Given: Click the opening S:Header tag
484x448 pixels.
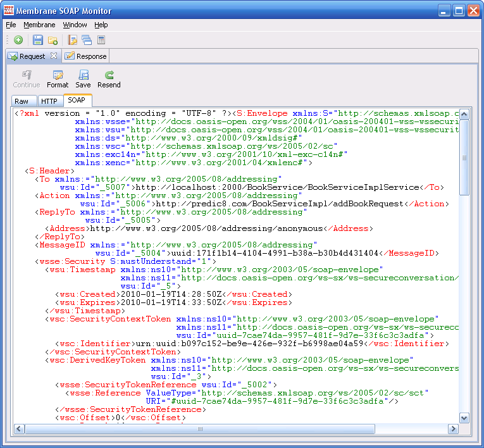Looking at the screenshot, I should tap(49, 171).
